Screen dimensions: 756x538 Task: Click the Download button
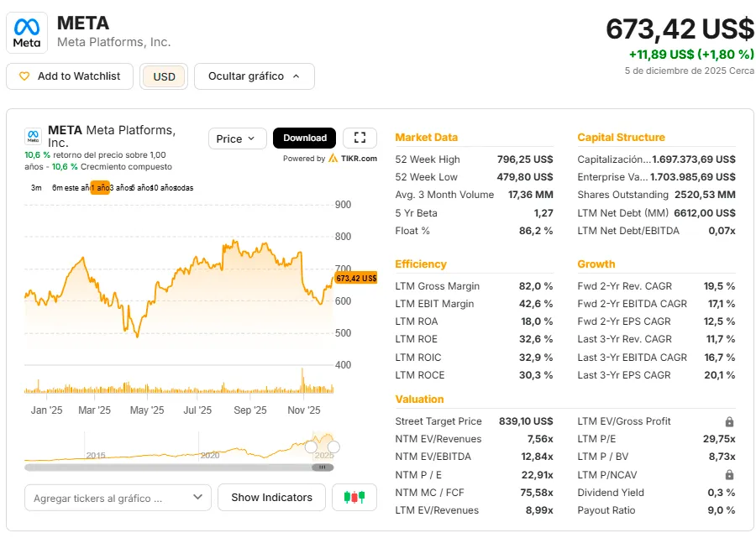(x=304, y=138)
